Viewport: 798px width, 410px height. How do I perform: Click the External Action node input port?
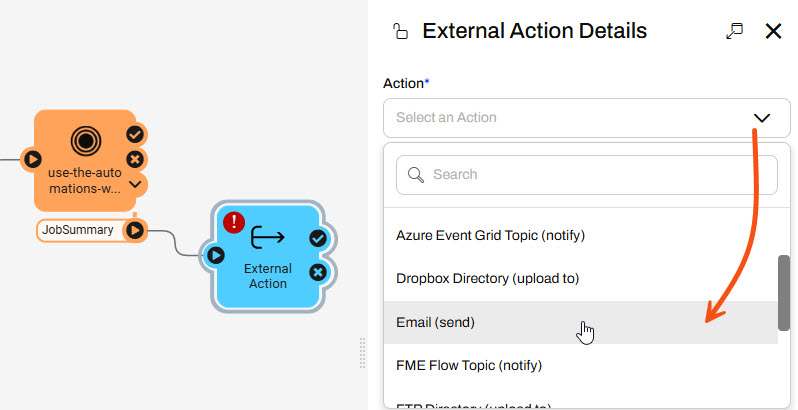click(215, 255)
